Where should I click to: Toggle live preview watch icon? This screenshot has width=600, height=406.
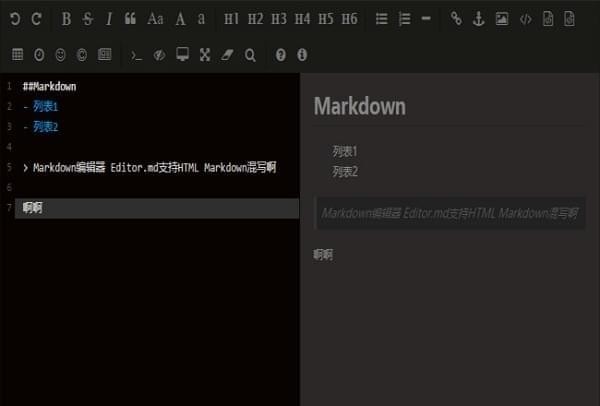click(160, 55)
